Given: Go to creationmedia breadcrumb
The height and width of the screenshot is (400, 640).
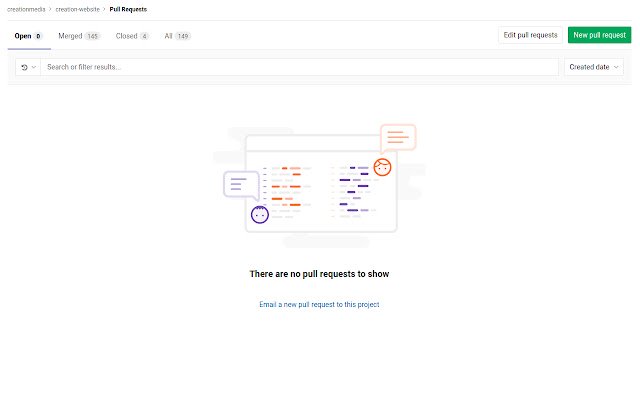Looking at the screenshot, I should pyautogui.click(x=26, y=9).
